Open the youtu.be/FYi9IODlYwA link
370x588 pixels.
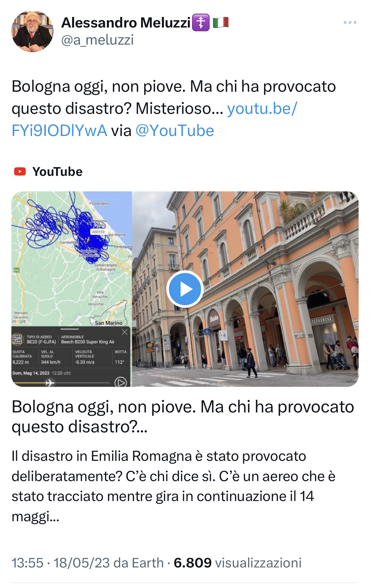154,119
